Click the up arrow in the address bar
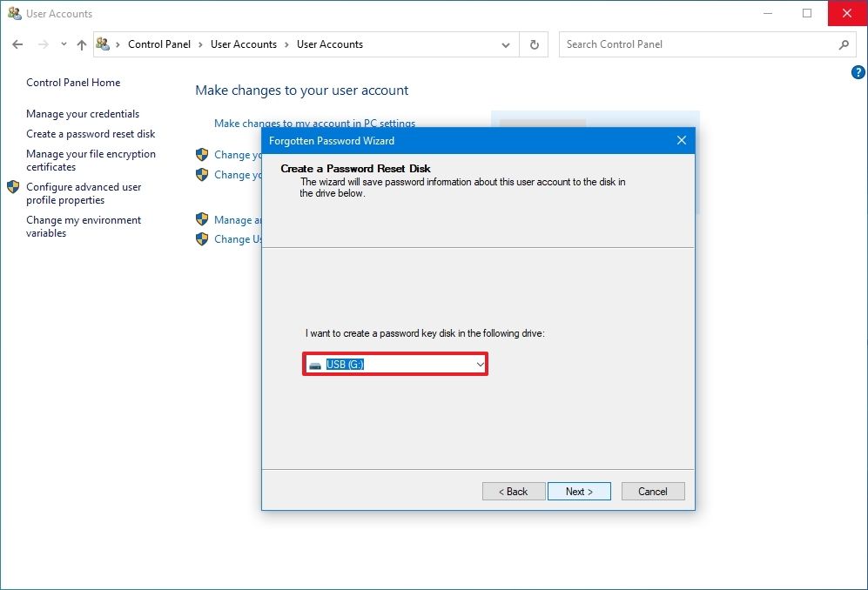Image resolution: width=868 pixels, height=590 pixels. pyautogui.click(x=81, y=44)
